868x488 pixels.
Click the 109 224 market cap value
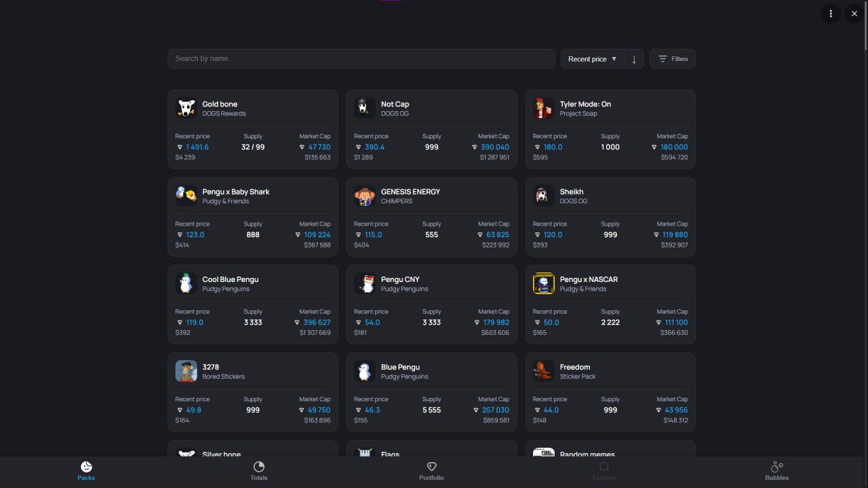(x=317, y=235)
